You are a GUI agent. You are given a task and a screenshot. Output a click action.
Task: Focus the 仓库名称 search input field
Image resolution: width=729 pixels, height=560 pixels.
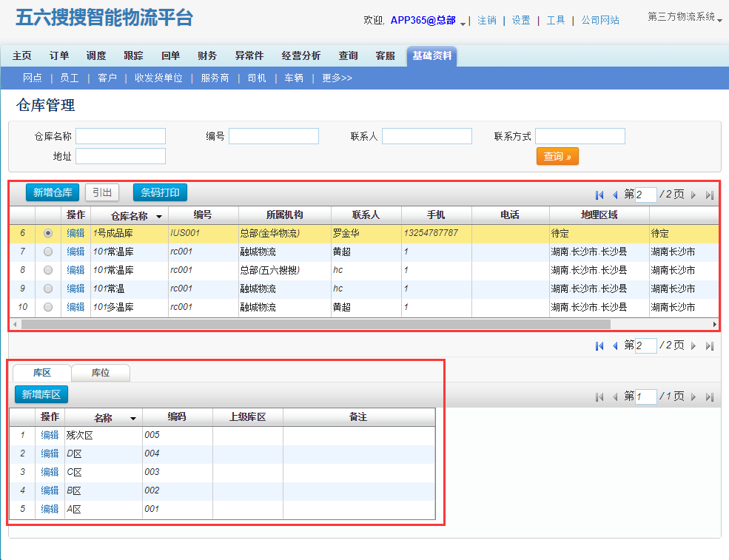121,136
